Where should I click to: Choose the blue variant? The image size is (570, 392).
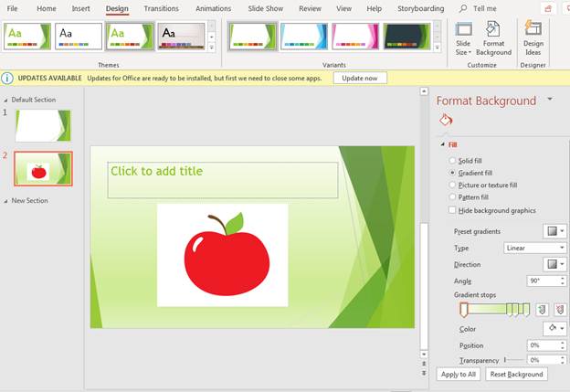(304, 37)
